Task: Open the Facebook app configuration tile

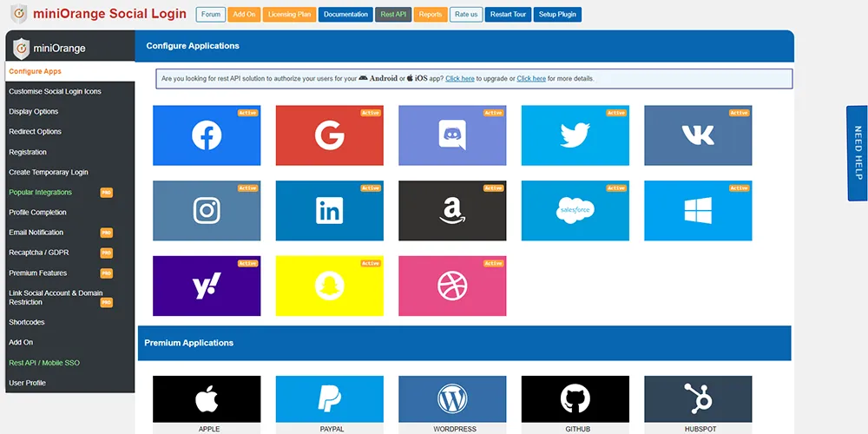Action: click(207, 135)
